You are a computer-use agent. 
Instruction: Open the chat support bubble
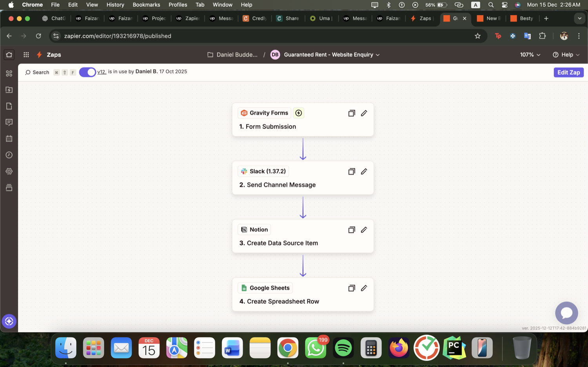click(x=566, y=313)
